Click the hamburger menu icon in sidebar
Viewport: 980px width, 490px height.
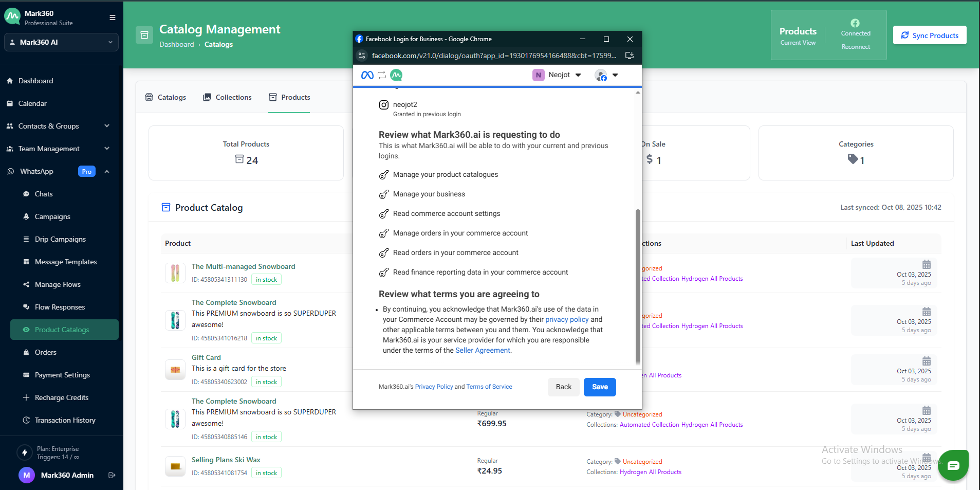coord(112,17)
